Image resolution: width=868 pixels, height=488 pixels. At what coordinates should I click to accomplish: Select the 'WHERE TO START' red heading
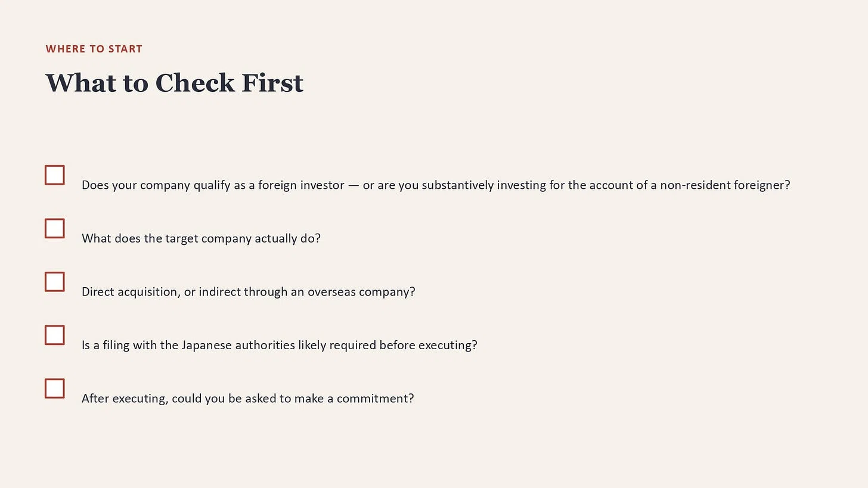point(94,49)
